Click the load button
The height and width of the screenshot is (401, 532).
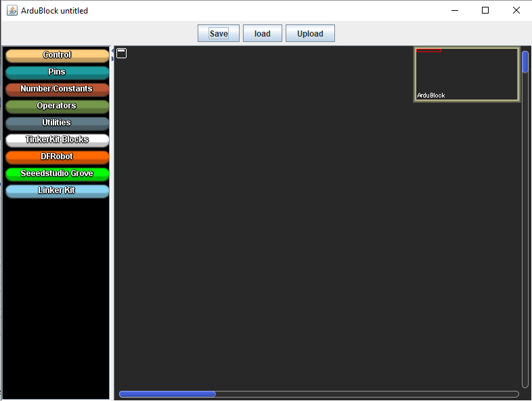tap(262, 33)
